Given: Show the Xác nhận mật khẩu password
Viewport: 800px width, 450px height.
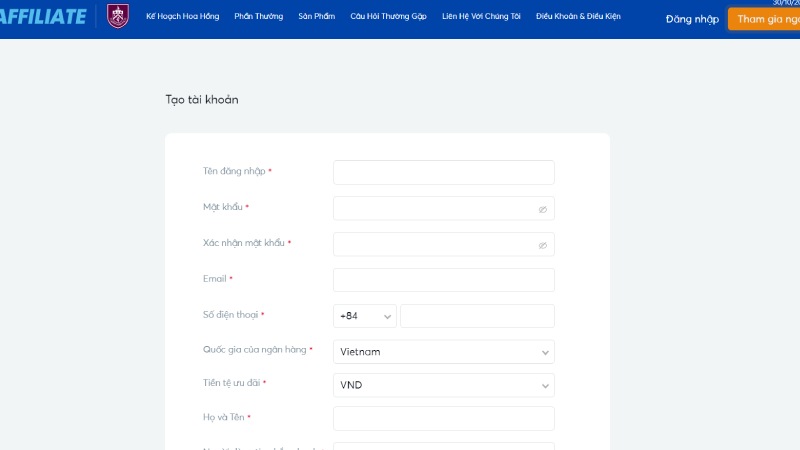Looking at the screenshot, I should coord(542,245).
